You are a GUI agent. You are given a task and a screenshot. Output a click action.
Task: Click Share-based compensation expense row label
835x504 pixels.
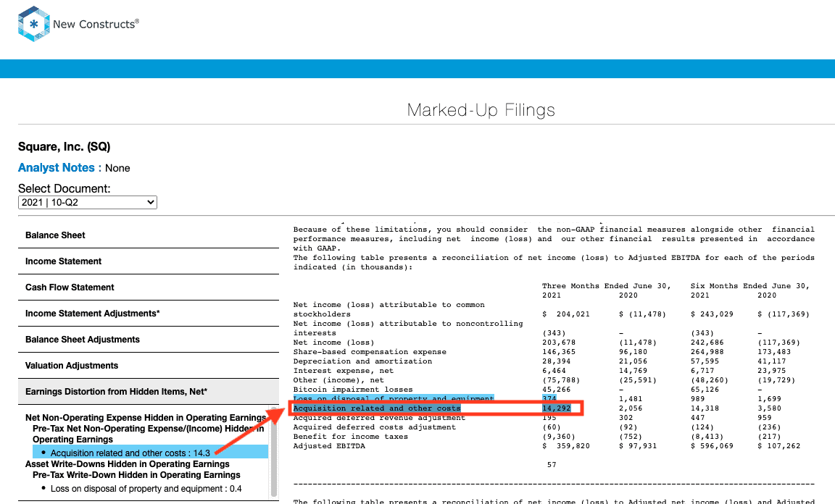pyautogui.click(x=370, y=352)
